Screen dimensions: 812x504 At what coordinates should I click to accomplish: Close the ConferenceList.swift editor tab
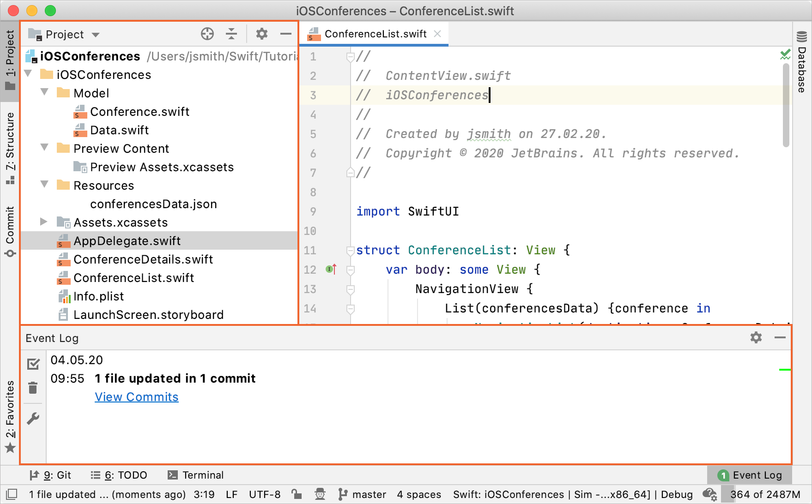click(437, 34)
